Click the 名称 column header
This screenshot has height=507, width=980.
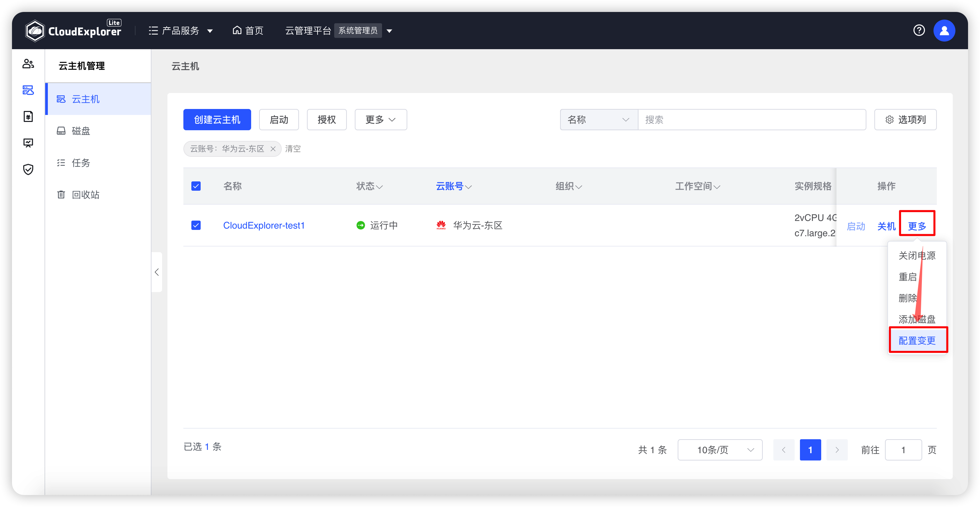coord(232,186)
